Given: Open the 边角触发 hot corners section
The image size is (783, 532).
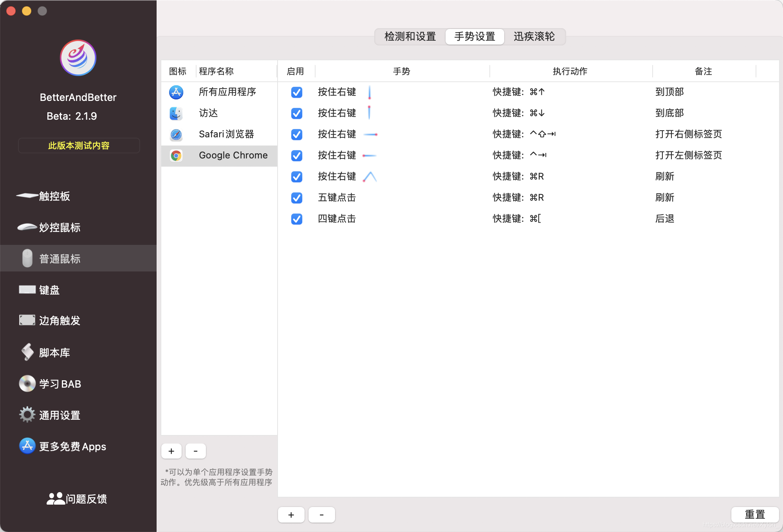Looking at the screenshot, I should click(x=60, y=320).
